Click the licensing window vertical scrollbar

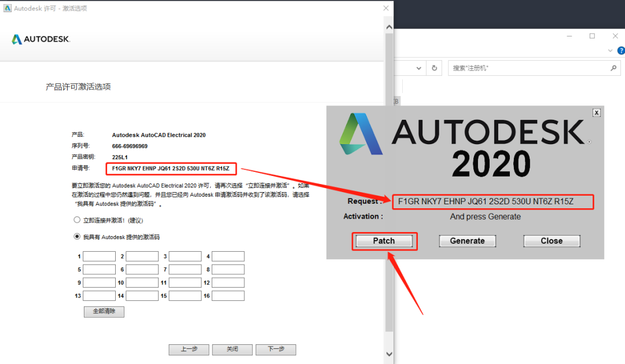click(389, 182)
